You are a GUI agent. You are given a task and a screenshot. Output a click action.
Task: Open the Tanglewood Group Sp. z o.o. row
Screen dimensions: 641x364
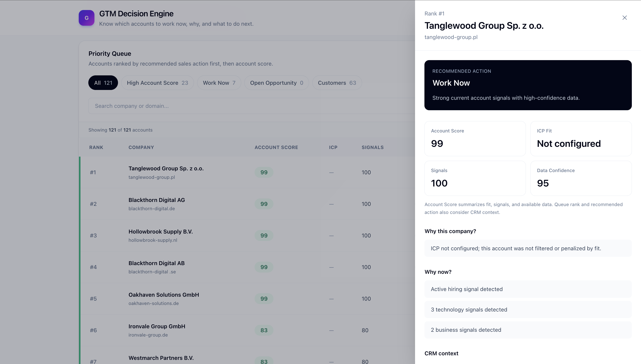[247, 172]
